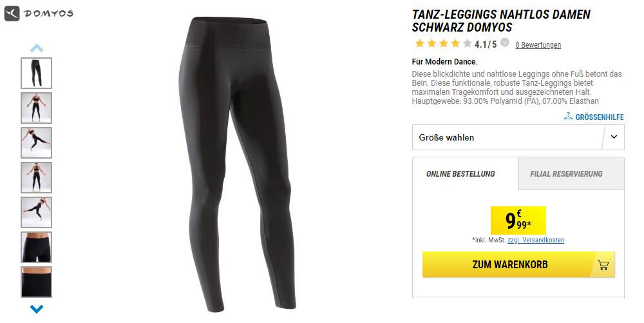Open the Grössenhilfe size guide link

[599, 117]
